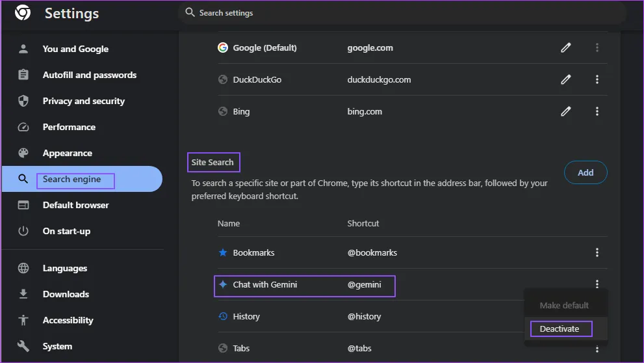
Task: Click the google.com shortcut text
Action: click(x=370, y=47)
